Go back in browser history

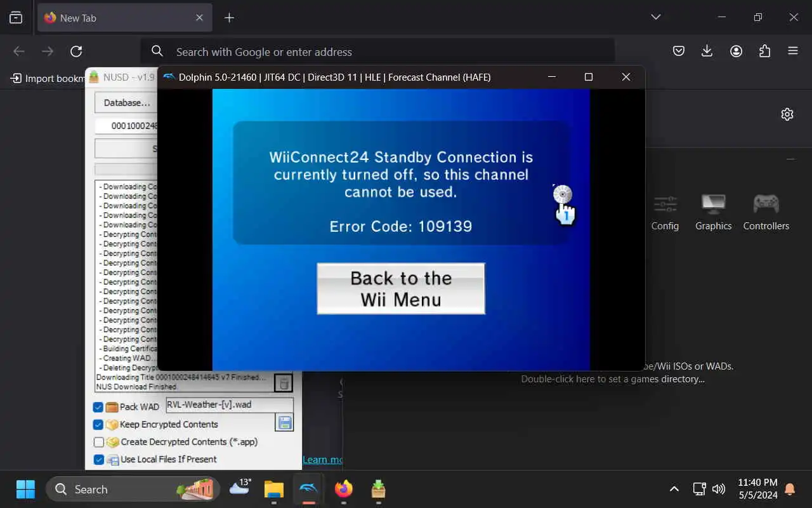tap(19, 51)
